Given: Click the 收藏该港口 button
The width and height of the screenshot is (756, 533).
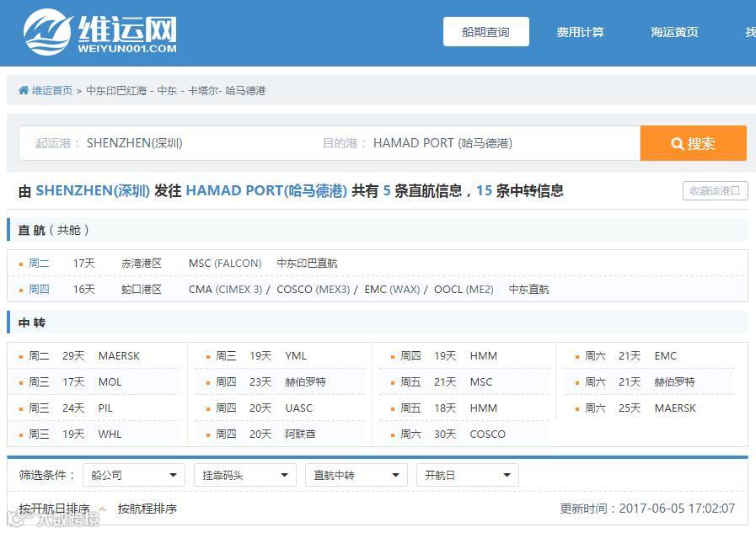Looking at the screenshot, I should coord(715,190).
